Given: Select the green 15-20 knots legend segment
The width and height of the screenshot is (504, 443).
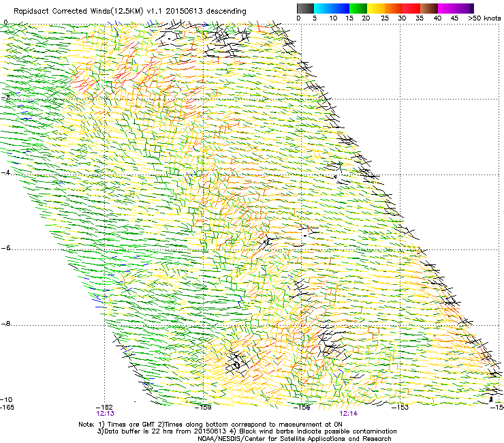Looking at the screenshot, I should (x=358, y=8).
